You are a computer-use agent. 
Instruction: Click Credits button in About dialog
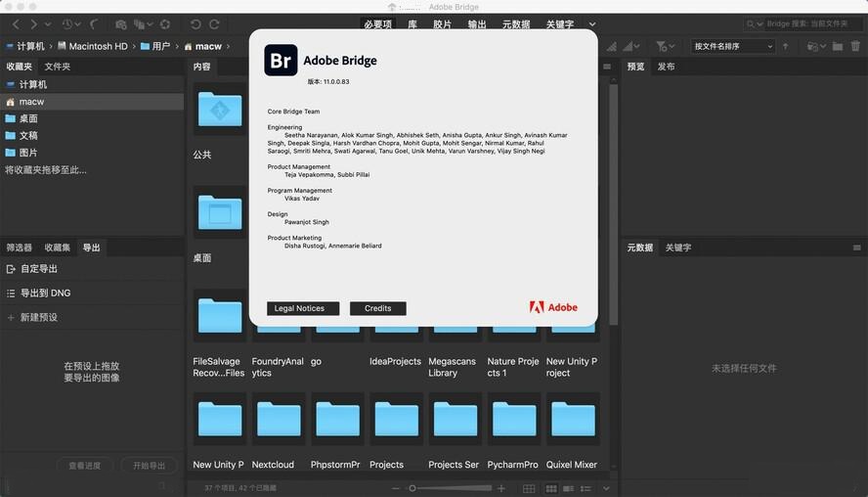pos(378,308)
